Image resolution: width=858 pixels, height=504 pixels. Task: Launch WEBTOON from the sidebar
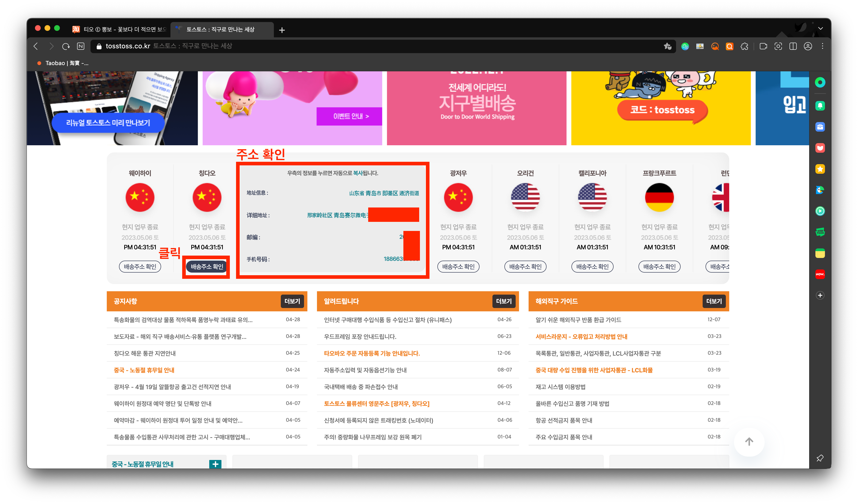[820, 232]
